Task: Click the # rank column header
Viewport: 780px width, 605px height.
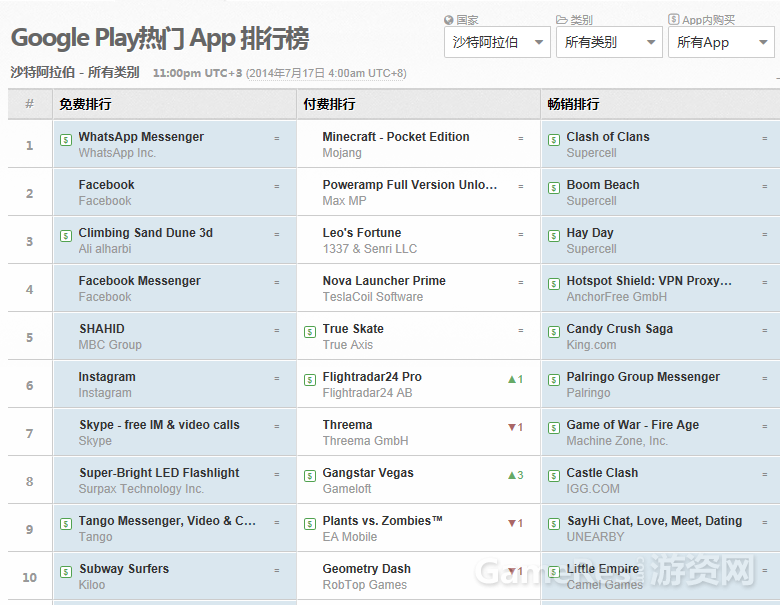Action: pyautogui.click(x=30, y=104)
